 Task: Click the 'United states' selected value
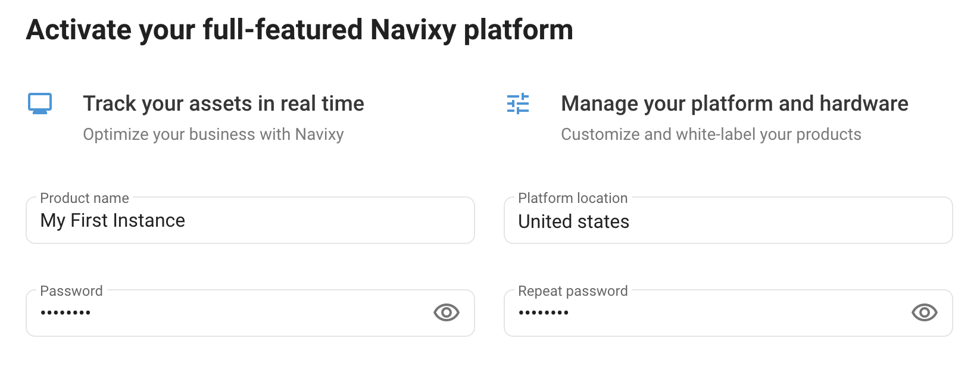573,221
